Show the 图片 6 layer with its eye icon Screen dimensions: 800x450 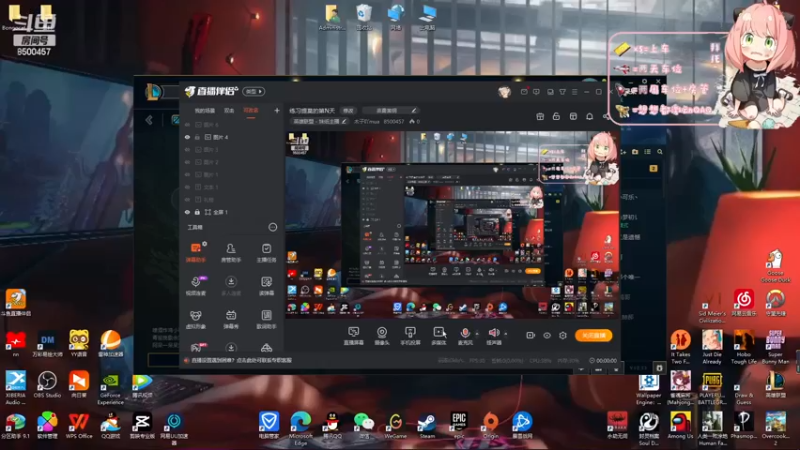pos(187,124)
